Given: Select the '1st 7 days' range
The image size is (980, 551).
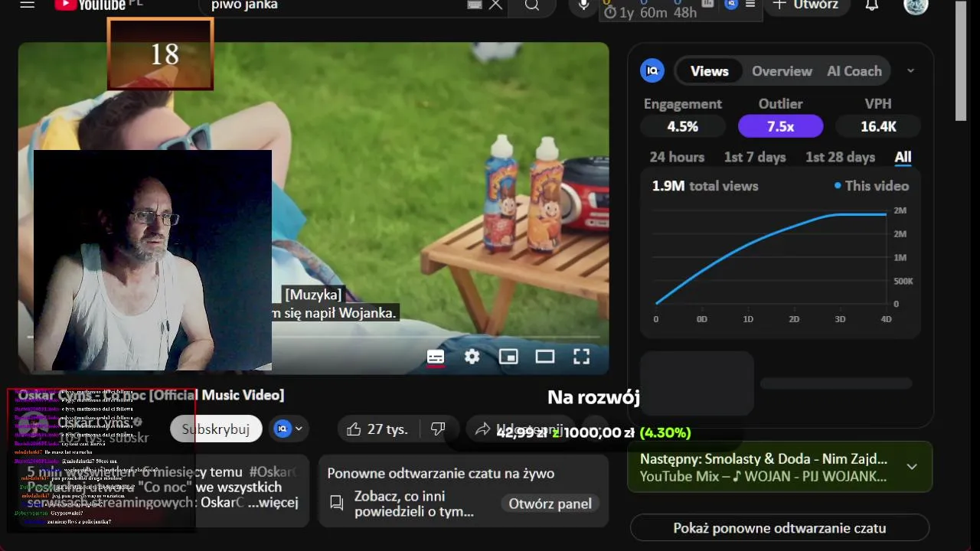Looking at the screenshot, I should (x=755, y=157).
